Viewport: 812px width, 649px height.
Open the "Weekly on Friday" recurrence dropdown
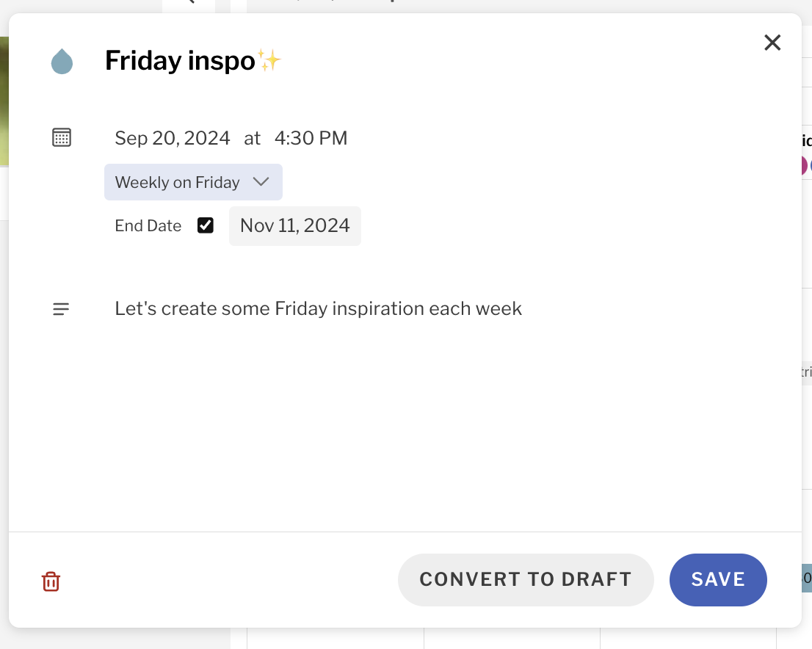click(x=193, y=182)
